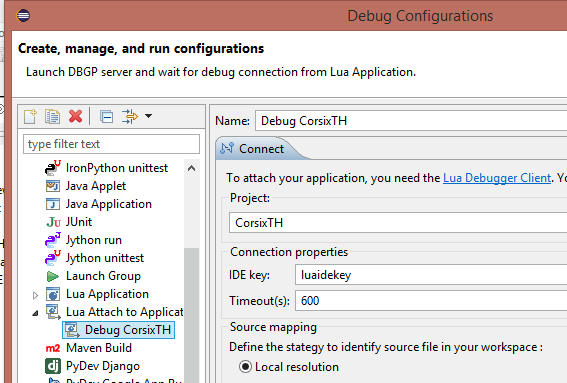This screenshot has width=567, height=383.
Task: Select Lua Attach to Application label
Action: point(124,312)
